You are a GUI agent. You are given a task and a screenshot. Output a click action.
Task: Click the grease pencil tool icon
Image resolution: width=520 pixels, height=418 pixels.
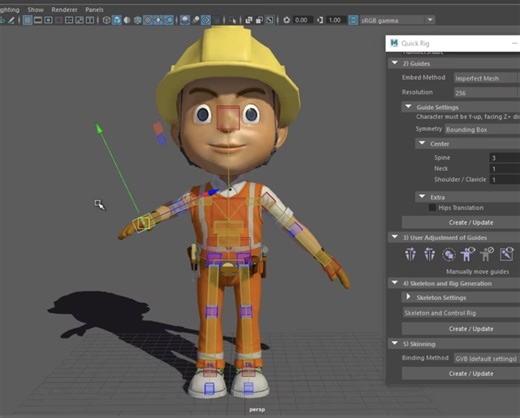point(11,20)
